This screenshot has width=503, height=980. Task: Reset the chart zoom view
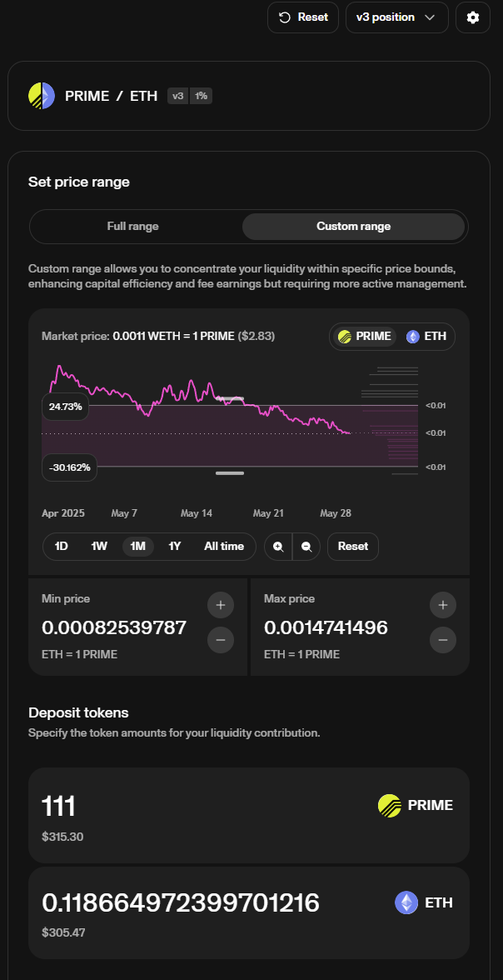click(x=353, y=547)
